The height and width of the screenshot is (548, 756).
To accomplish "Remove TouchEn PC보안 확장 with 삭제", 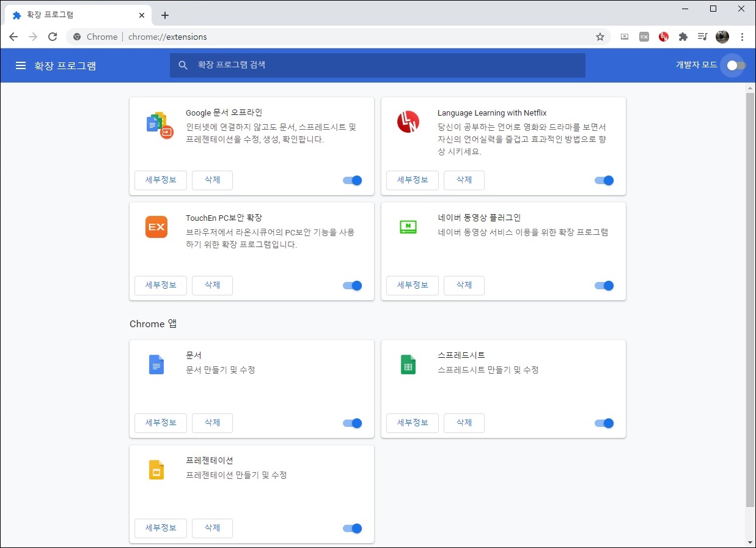I will tap(212, 286).
